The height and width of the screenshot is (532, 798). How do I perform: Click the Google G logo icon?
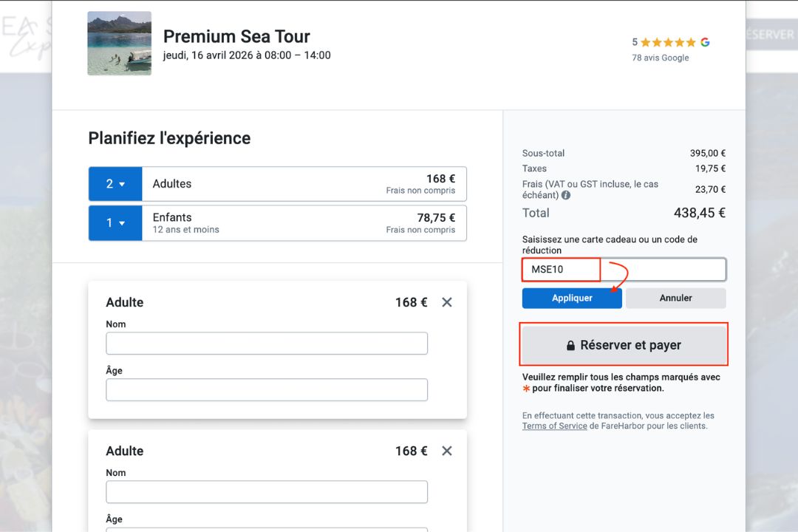click(705, 42)
